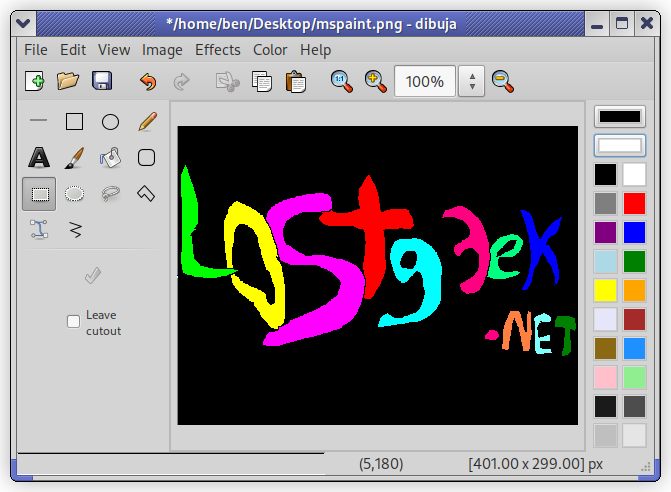Open the Effects menu
The height and width of the screenshot is (492, 671).
(218, 50)
